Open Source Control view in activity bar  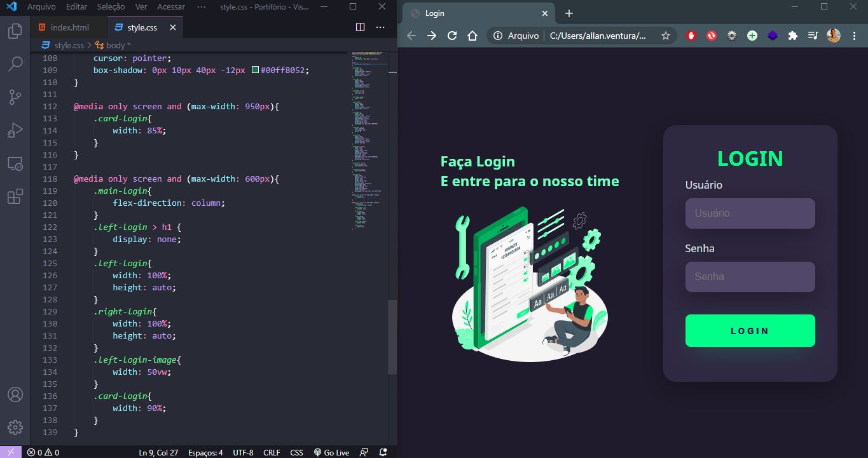click(x=15, y=97)
